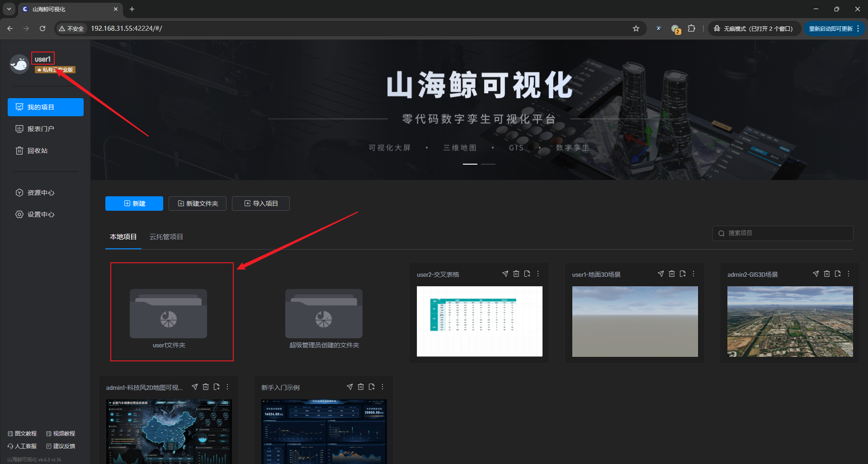The height and width of the screenshot is (464, 868).
Task: Select the second banner carousel indicator
Action: point(488,164)
